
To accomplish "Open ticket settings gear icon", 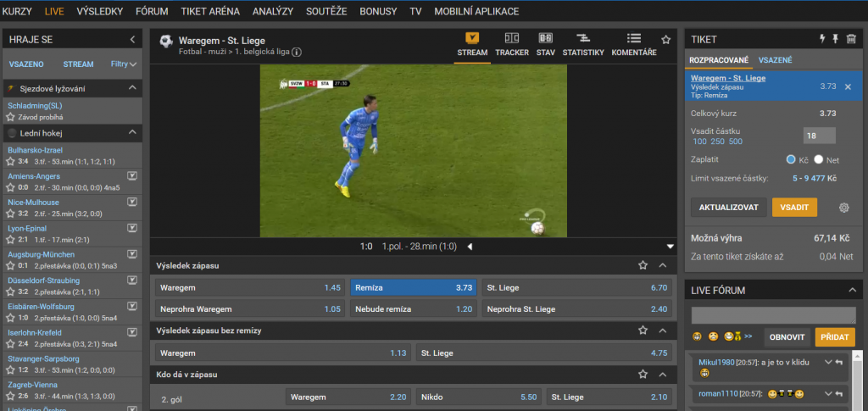I will pyautogui.click(x=843, y=208).
